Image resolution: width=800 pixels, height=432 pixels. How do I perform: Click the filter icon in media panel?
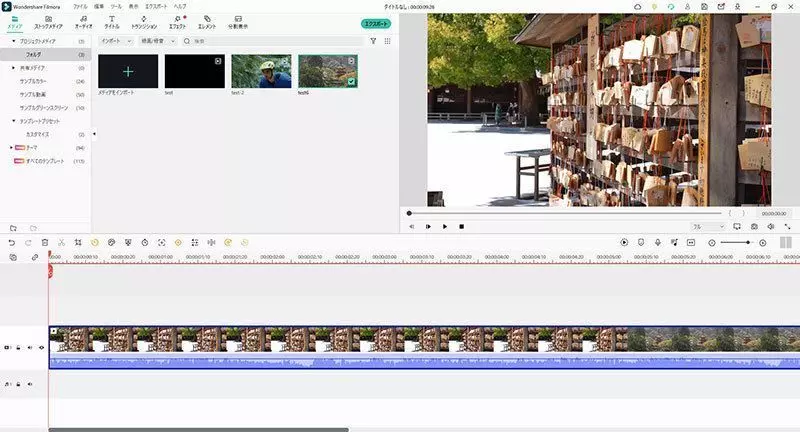373,41
